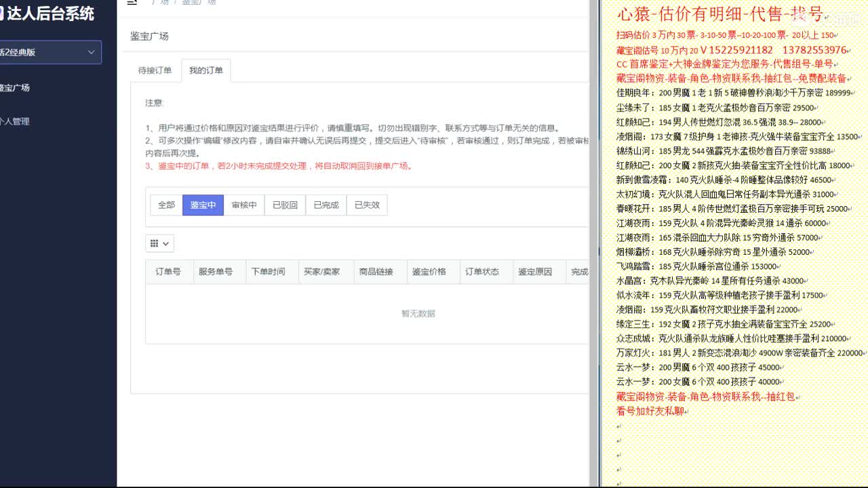Click the 订单号 column header
Viewport: 868px width, 488px height.
pos(168,272)
